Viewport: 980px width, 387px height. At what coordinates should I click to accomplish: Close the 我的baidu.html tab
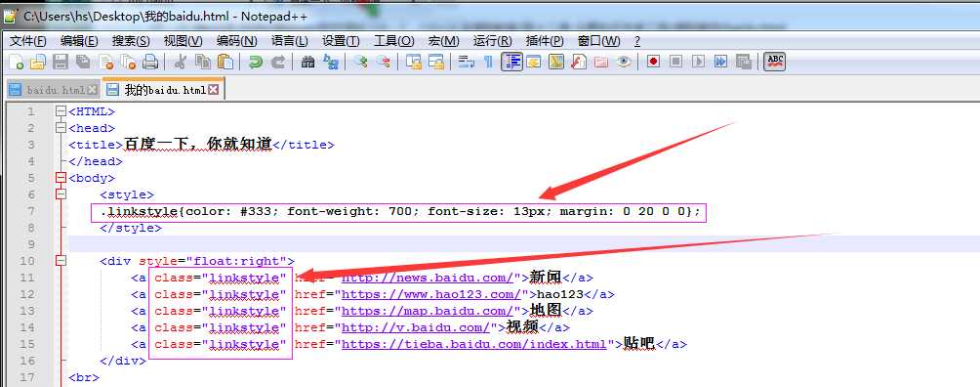[x=214, y=90]
